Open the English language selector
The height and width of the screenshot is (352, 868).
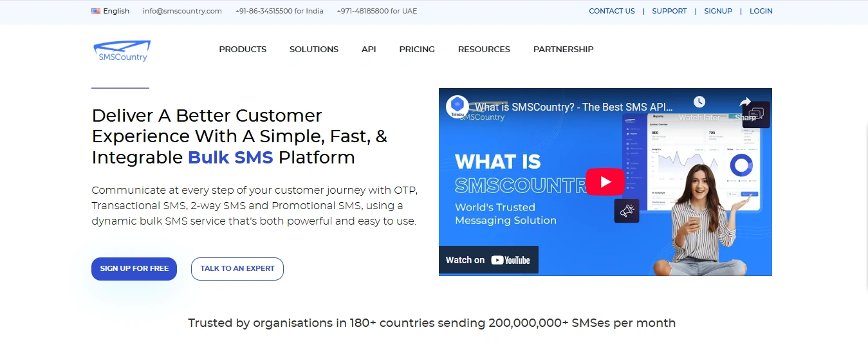[116, 11]
